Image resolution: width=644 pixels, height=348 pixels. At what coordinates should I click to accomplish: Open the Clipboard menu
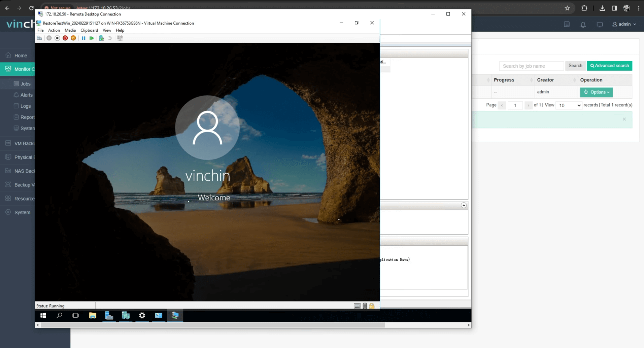(89, 30)
